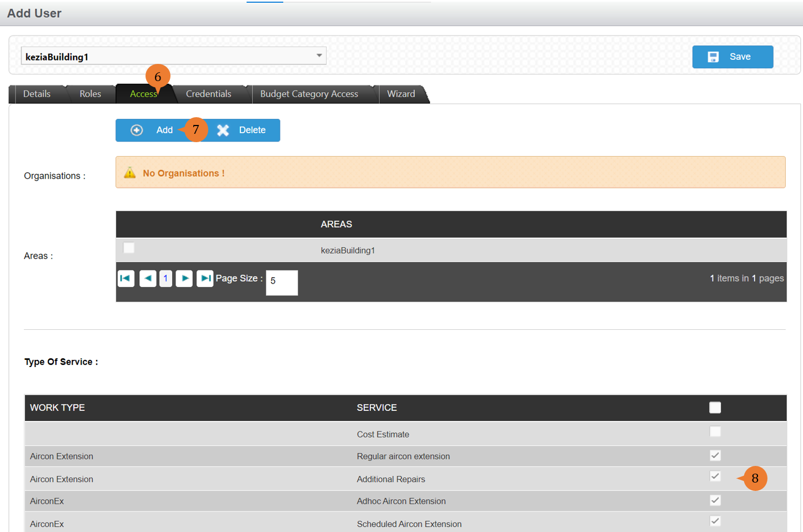Click the WORK TYPE column header
Screen dimensions: 803x532
[57, 408]
